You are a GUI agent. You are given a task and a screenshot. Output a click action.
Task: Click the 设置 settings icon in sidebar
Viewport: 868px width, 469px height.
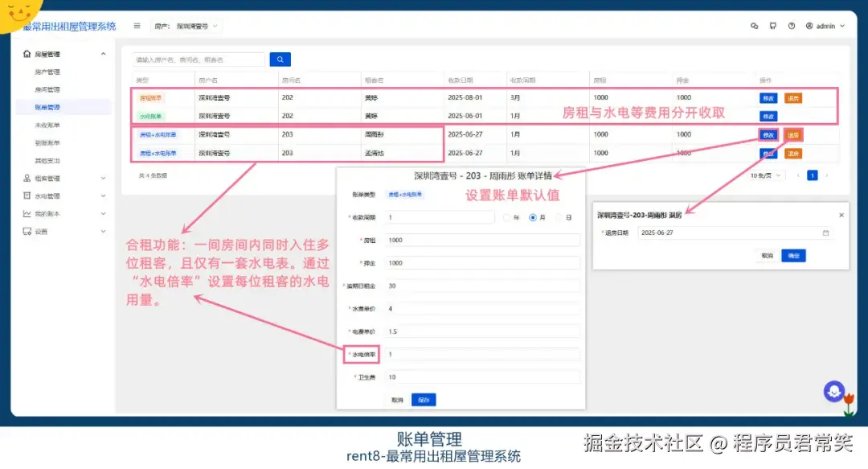click(25, 231)
